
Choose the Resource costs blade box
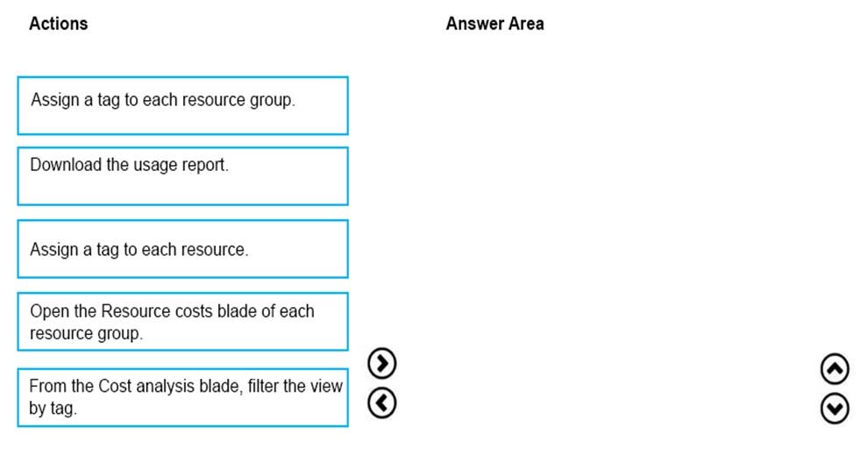click(x=182, y=322)
